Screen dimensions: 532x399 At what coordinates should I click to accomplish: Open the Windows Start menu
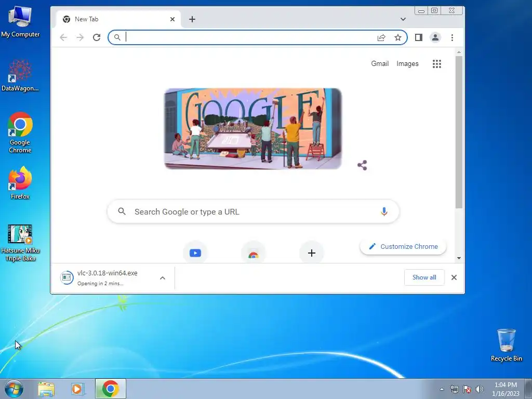(14, 389)
